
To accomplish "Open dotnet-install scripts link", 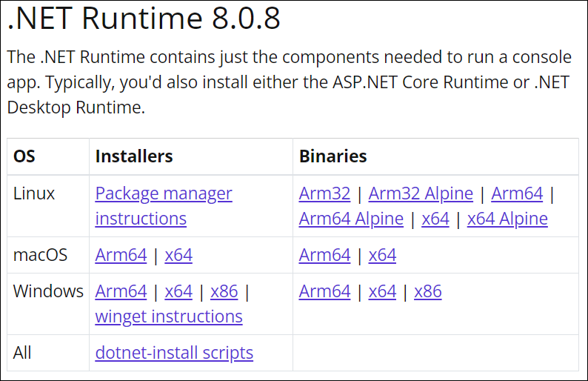I will [x=174, y=353].
